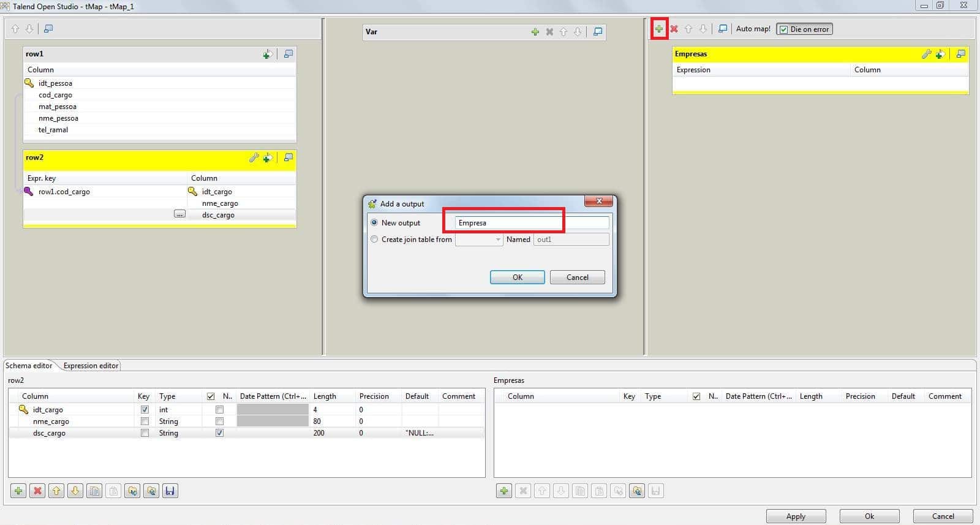This screenshot has width=980, height=525.
Task: Check the Key box for nme_cargo
Action: click(x=145, y=421)
